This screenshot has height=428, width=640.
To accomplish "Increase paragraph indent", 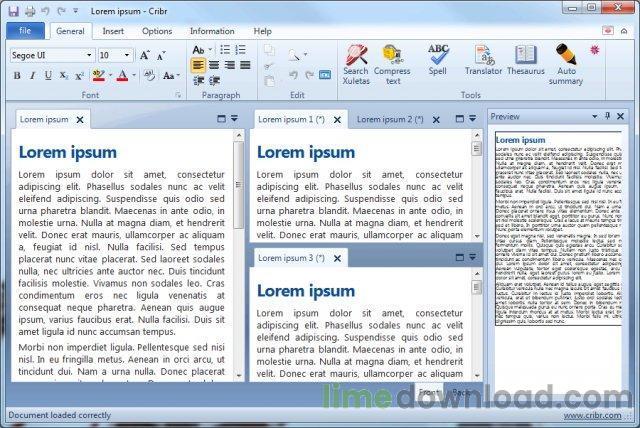I will pos(214,80).
